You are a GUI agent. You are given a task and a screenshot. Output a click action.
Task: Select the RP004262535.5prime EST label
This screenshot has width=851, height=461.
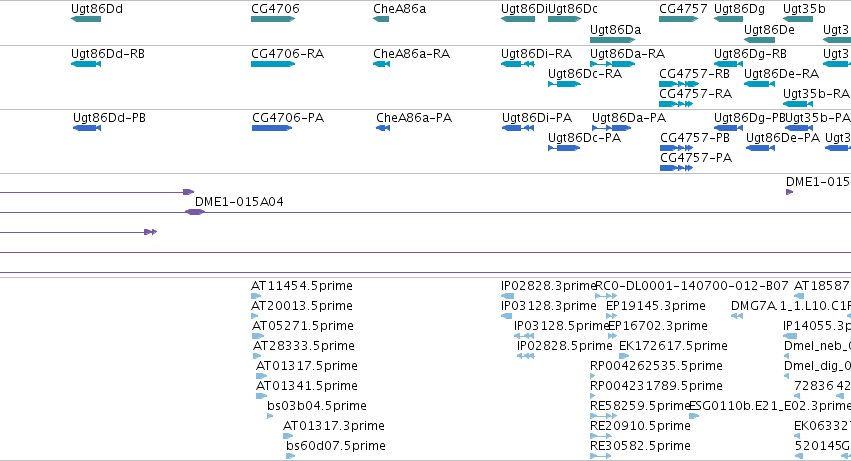[x=656, y=367]
